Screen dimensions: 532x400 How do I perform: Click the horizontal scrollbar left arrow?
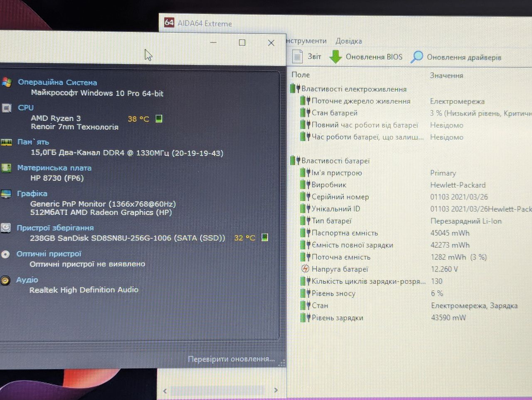pos(165,390)
